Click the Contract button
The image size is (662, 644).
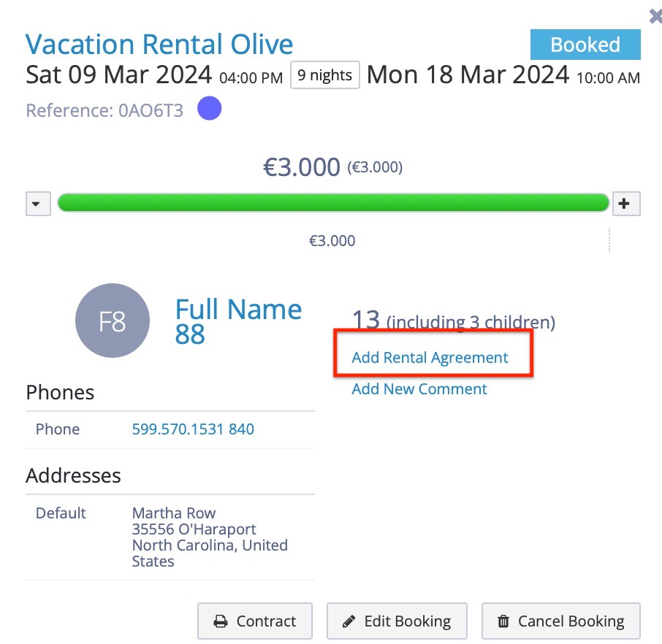coord(255,621)
